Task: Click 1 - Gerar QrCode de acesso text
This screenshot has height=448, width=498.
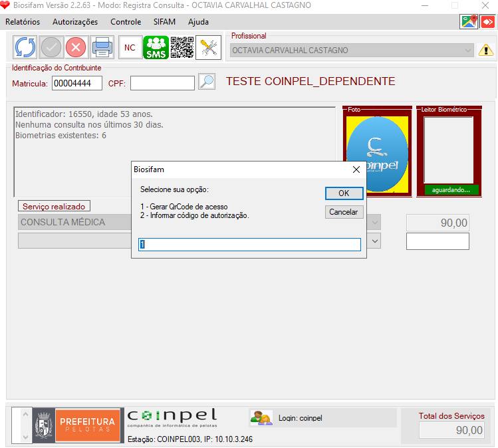Action: (x=184, y=207)
